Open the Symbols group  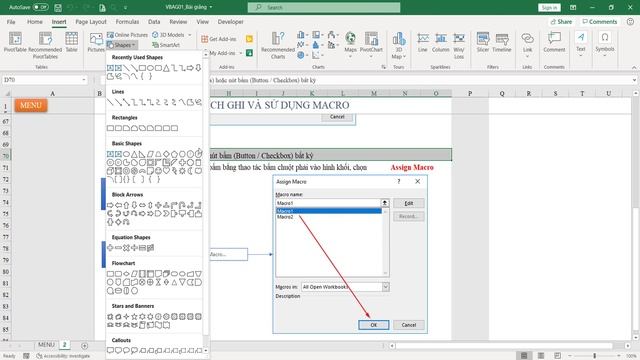604,44
